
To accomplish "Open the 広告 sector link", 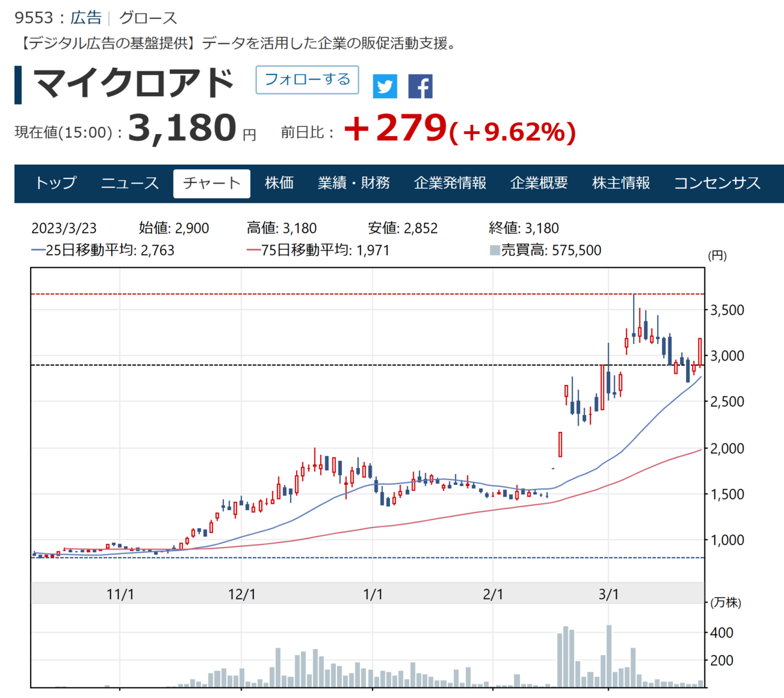I will click(x=86, y=18).
